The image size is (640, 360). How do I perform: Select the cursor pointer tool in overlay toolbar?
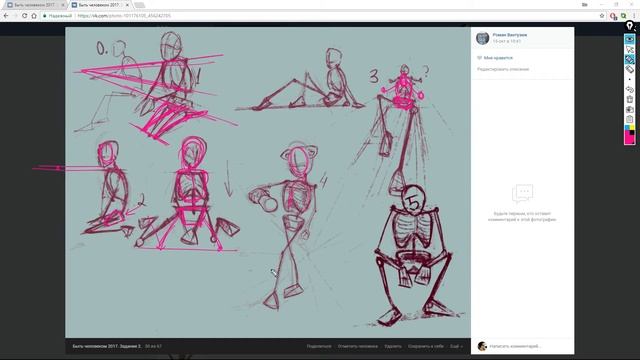tap(629, 49)
